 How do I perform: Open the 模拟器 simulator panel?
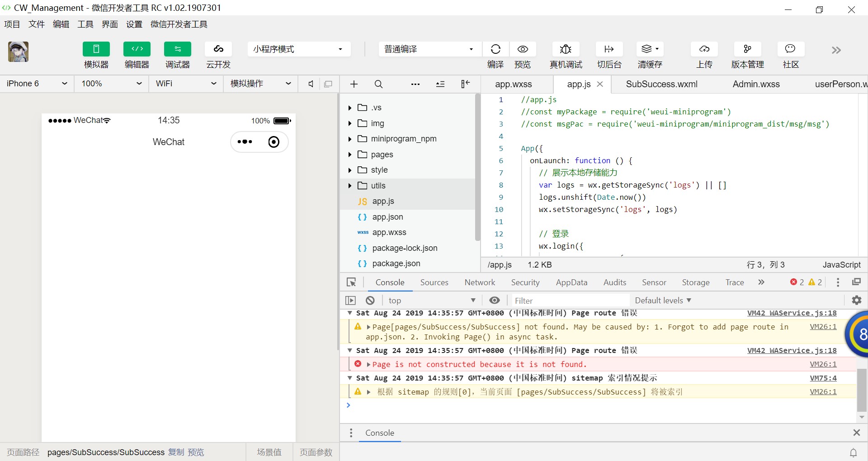click(96, 55)
